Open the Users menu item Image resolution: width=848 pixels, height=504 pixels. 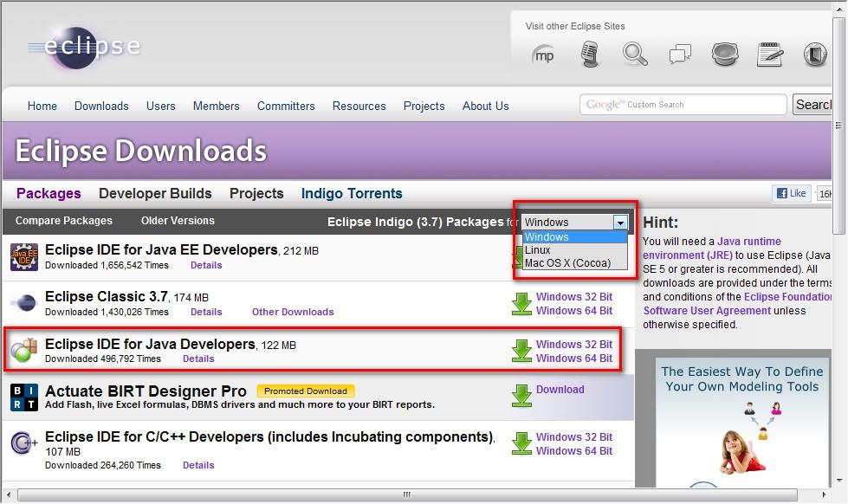point(160,106)
